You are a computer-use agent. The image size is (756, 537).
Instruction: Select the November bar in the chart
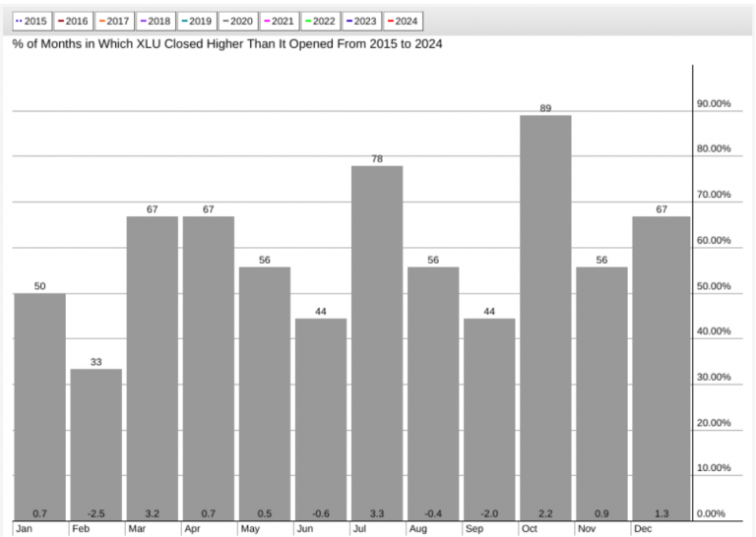click(601, 394)
